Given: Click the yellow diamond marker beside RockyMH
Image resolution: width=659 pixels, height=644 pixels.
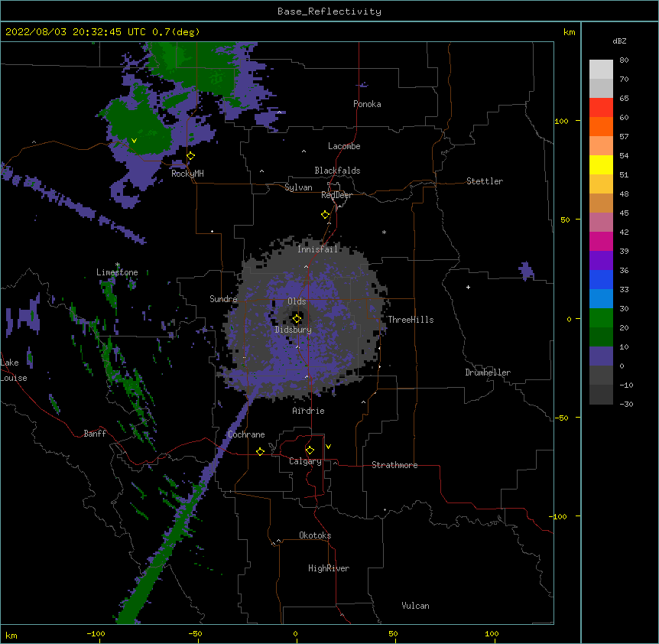Looking at the screenshot, I should pos(191,156).
